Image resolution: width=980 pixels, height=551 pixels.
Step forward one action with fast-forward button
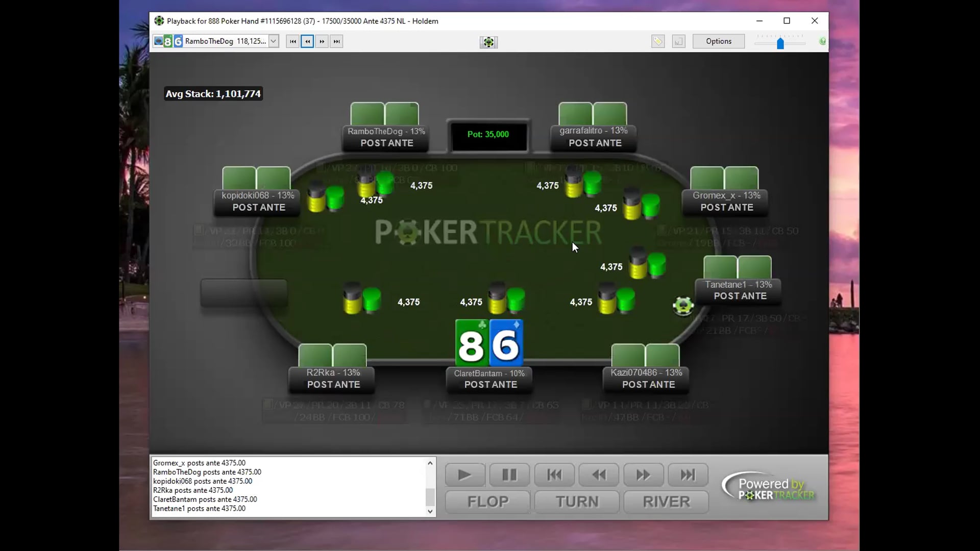(644, 475)
